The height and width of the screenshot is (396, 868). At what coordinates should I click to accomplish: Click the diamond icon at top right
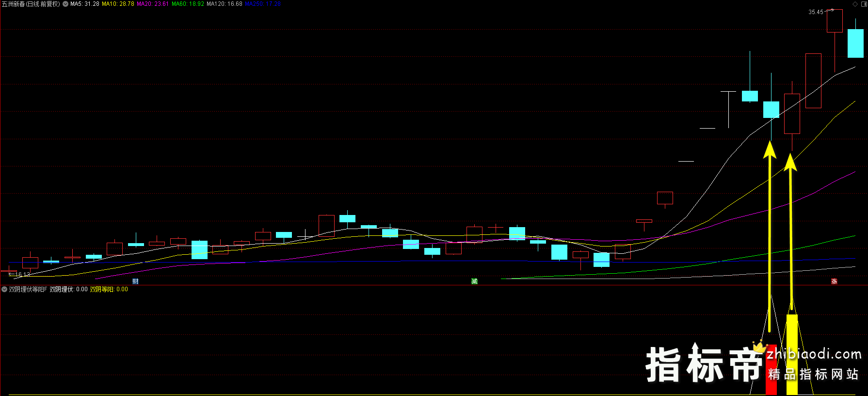coord(855,4)
